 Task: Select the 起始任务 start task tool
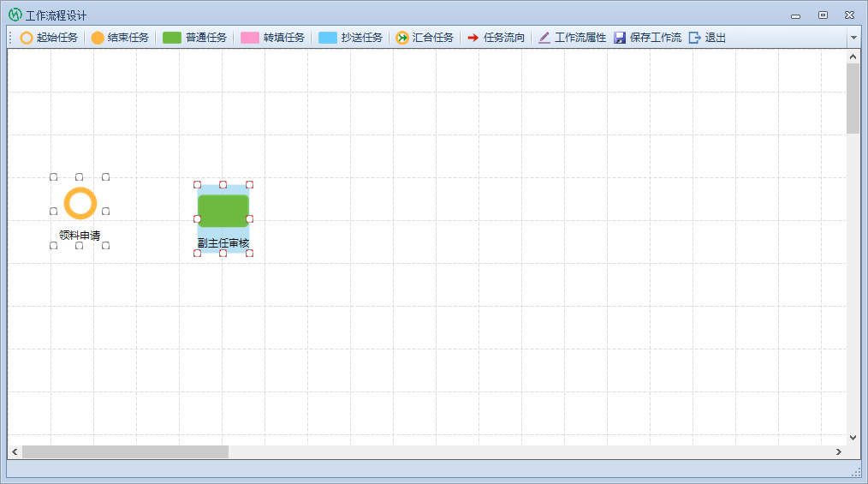49,38
